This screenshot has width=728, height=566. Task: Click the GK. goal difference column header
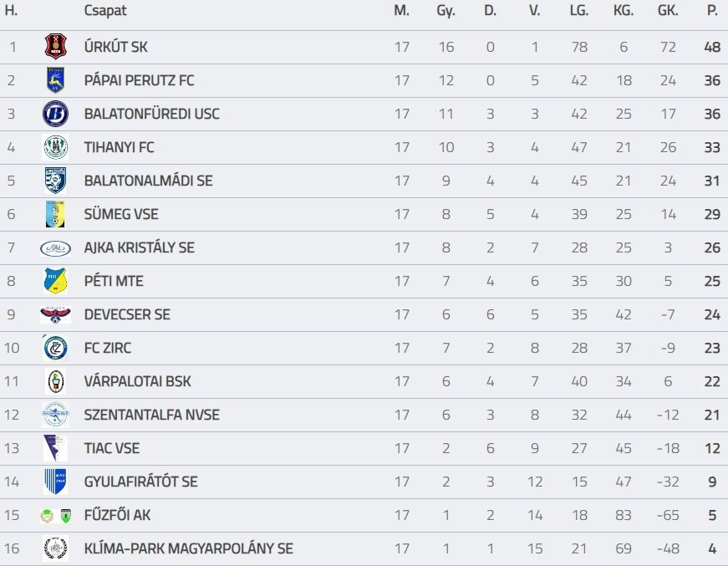[667, 11]
